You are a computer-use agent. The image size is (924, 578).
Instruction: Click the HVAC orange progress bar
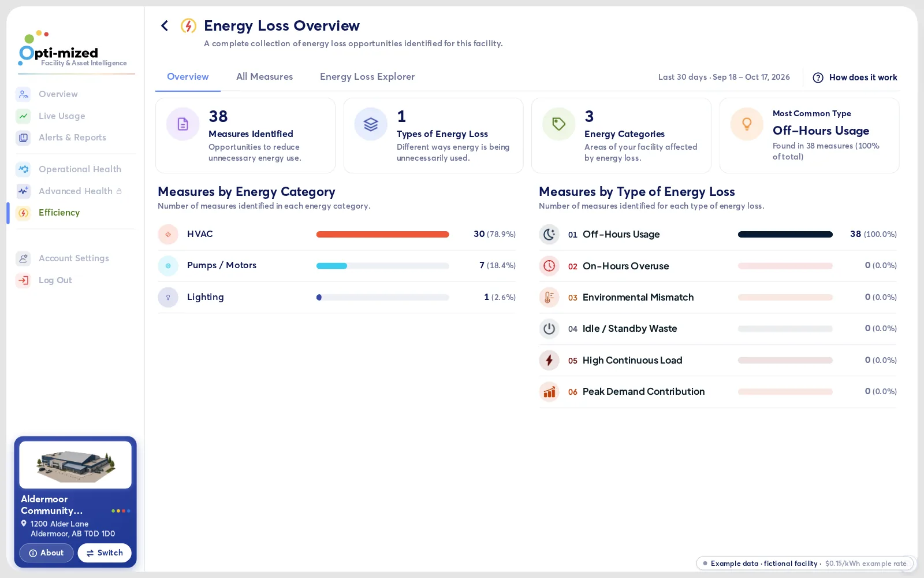click(383, 235)
